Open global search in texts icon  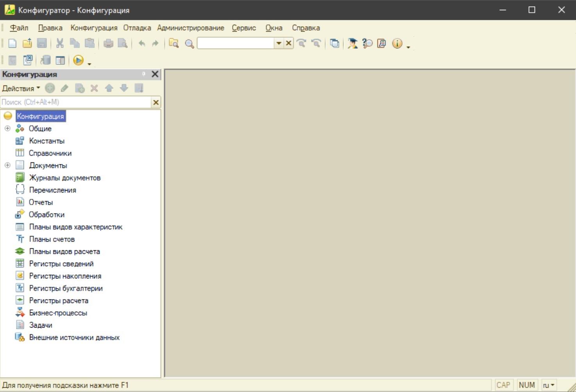174,43
